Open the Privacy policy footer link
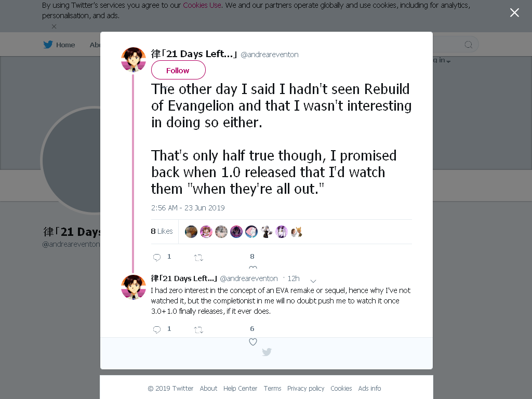532x399 pixels. 305,388
